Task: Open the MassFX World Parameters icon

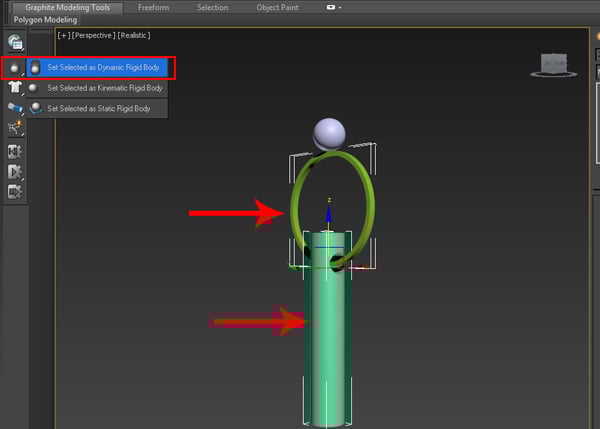Action: (x=15, y=42)
